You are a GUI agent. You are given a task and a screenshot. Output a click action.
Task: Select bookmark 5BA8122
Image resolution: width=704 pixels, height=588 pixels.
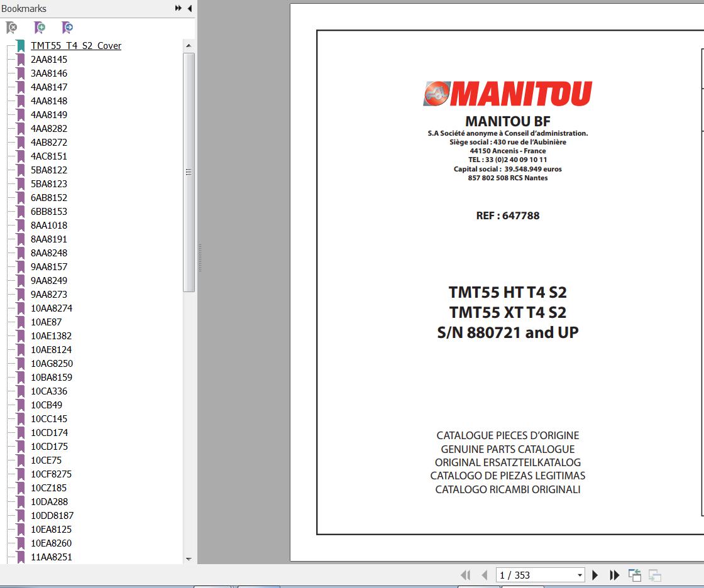49,170
